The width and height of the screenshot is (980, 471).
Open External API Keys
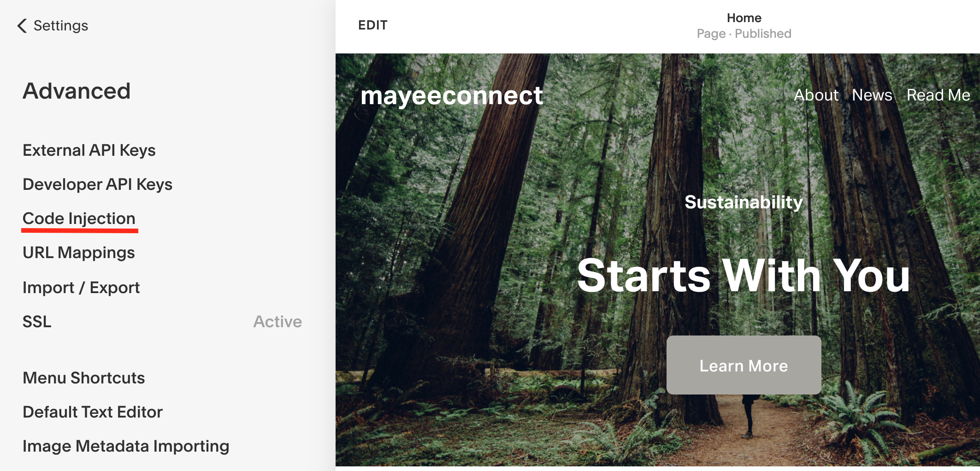(x=89, y=150)
